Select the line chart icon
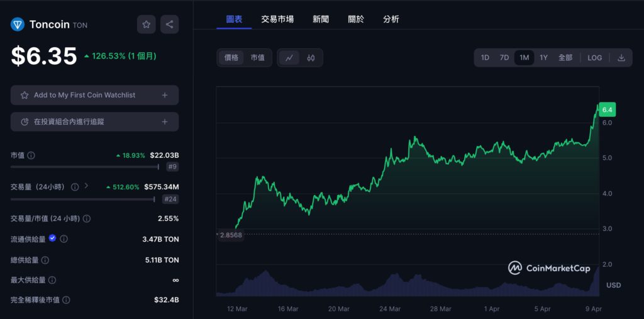Image resolution: width=644 pixels, height=319 pixels. pyautogui.click(x=289, y=58)
